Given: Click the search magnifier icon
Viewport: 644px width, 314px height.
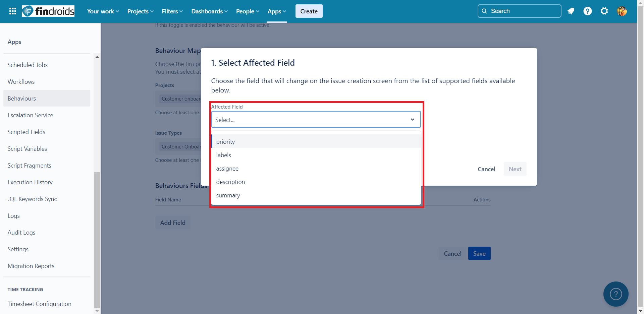Looking at the screenshot, I should coord(484,11).
